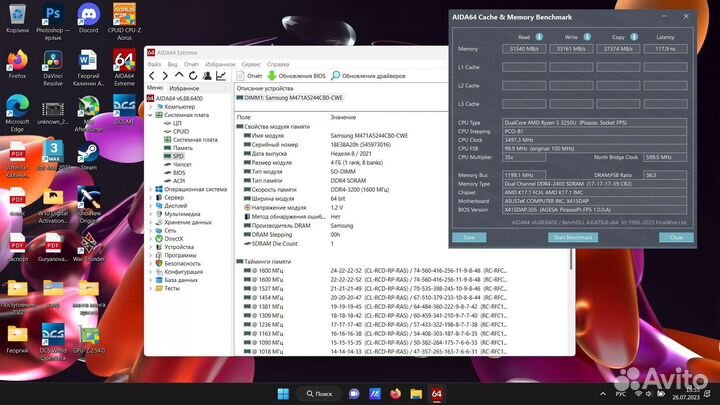Open Microsoft Edge desktop icon

click(x=17, y=113)
